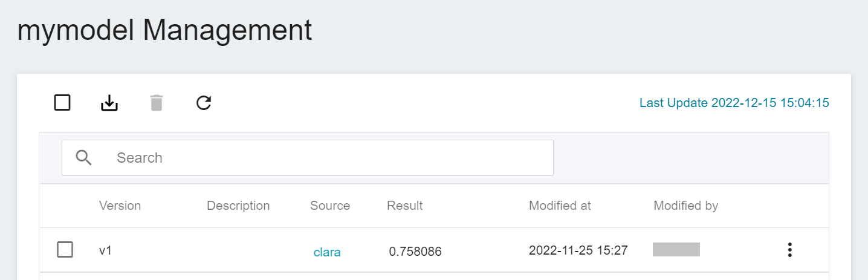Refresh the model version list

[204, 103]
